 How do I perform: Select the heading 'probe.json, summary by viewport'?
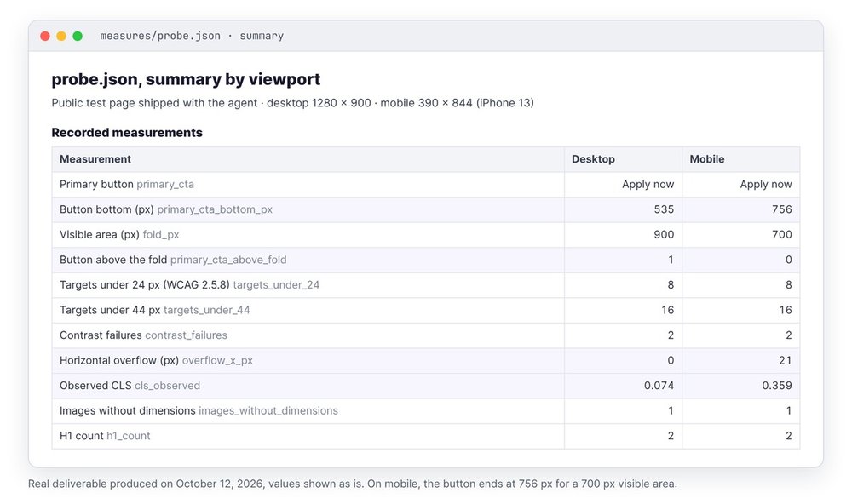click(x=186, y=79)
